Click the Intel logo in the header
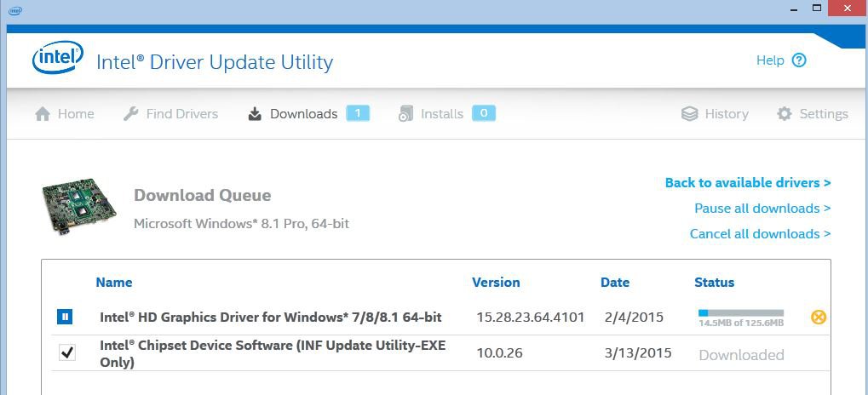The height and width of the screenshot is (395, 868). [x=58, y=60]
